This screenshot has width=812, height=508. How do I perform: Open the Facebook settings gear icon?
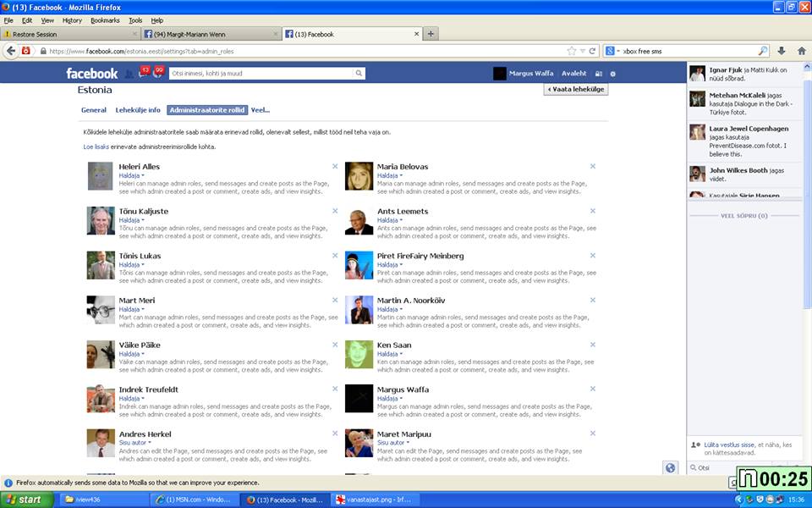pos(612,74)
